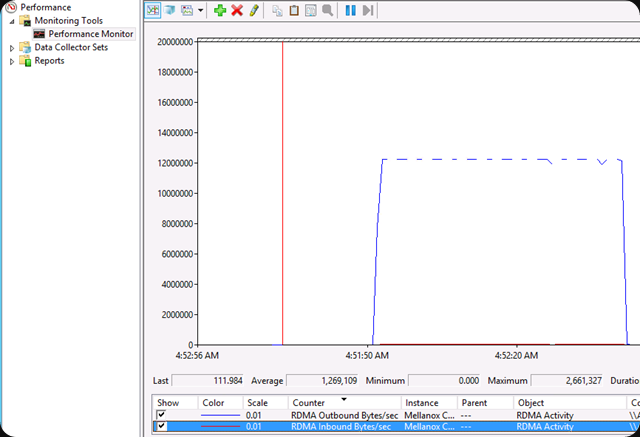Click the Performance Monitor graph icon
Screen dimensions: 640x437
coord(39,34)
